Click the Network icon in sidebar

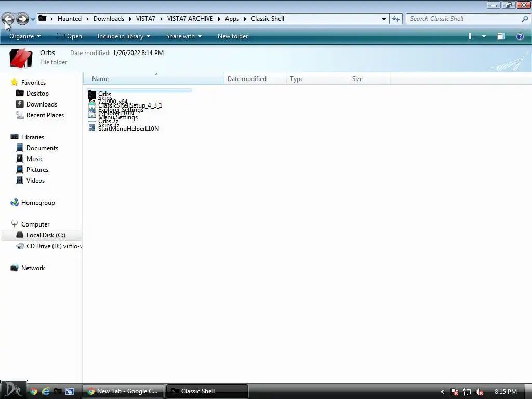point(14,268)
